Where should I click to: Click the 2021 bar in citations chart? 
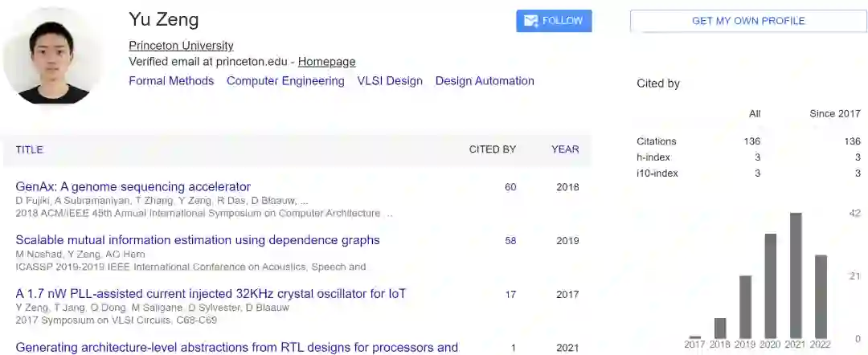coord(796,275)
